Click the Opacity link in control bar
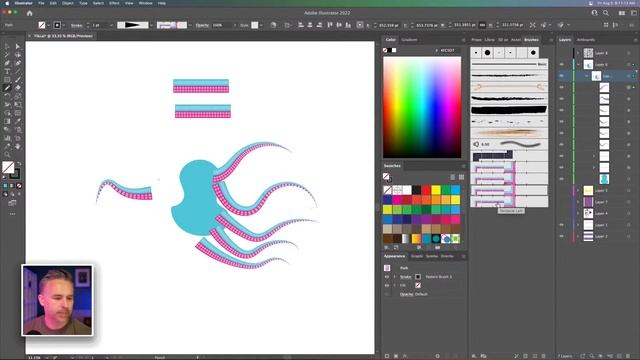The height and width of the screenshot is (360, 640). point(202,25)
